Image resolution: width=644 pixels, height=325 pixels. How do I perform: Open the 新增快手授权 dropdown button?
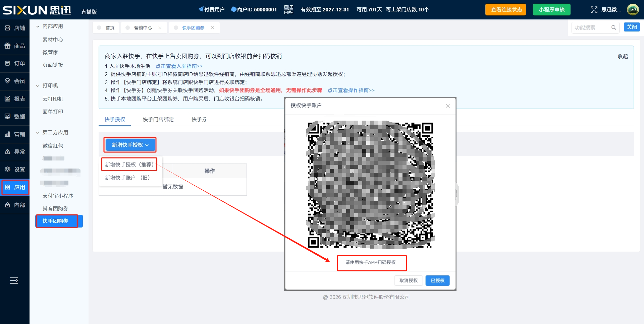[130, 145]
